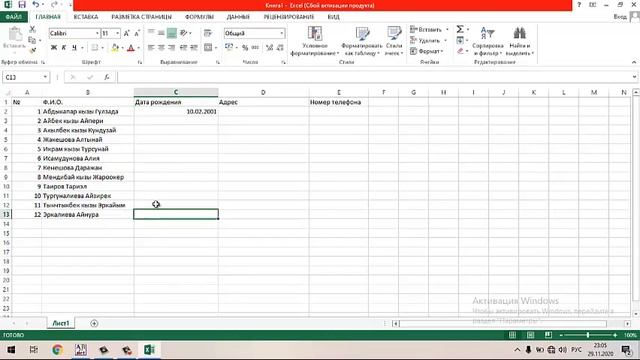Switch to Page Layout view
640x360 pixels.
tap(530, 335)
